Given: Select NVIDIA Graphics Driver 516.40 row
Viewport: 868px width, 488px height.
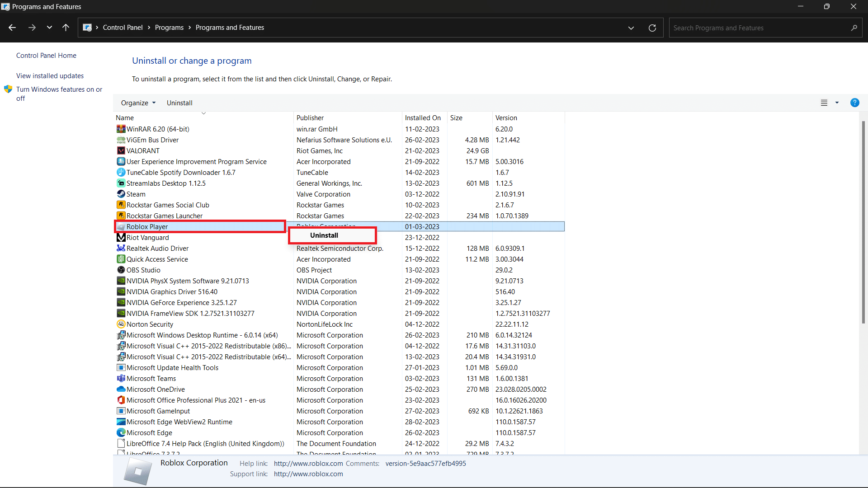Looking at the screenshot, I should [340, 292].
